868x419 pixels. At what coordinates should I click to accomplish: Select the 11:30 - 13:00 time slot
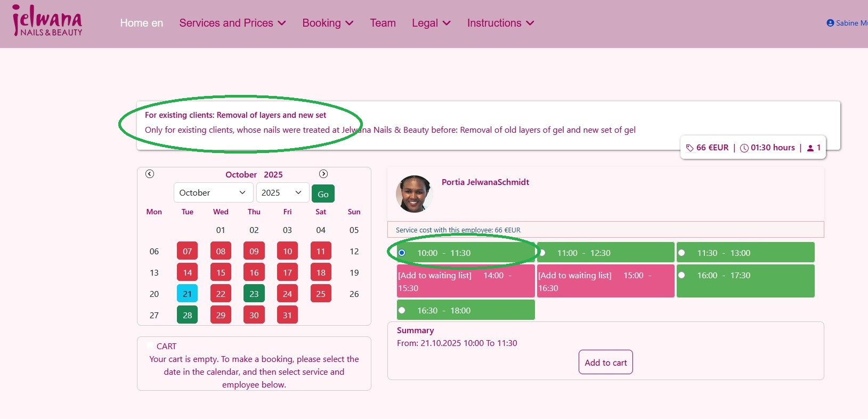[682, 253]
